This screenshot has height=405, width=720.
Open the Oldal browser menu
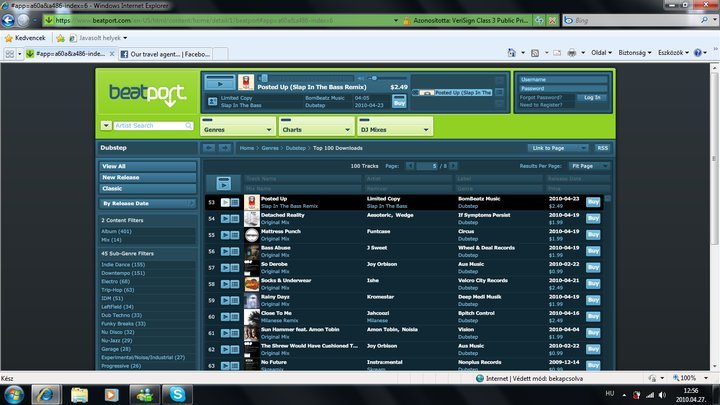tap(601, 53)
